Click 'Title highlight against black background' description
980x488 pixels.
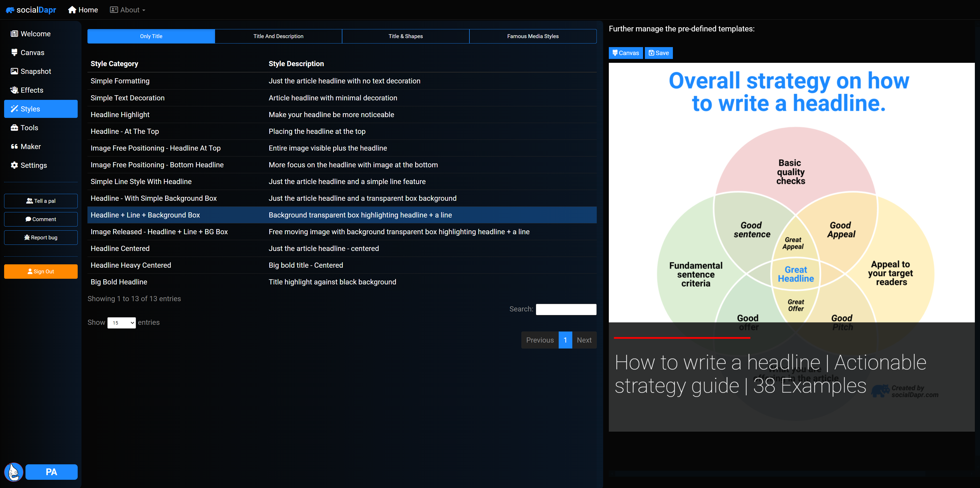pos(332,282)
